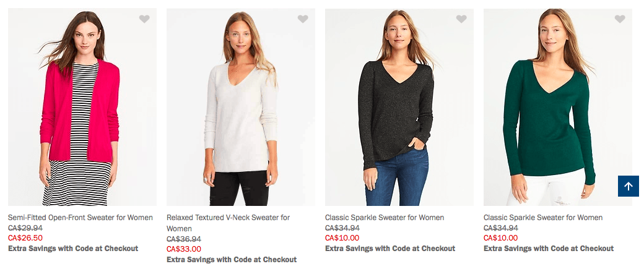The height and width of the screenshot is (269, 644).
Task: Click the CA$33.00 sale price
Action: (x=184, y=249)
